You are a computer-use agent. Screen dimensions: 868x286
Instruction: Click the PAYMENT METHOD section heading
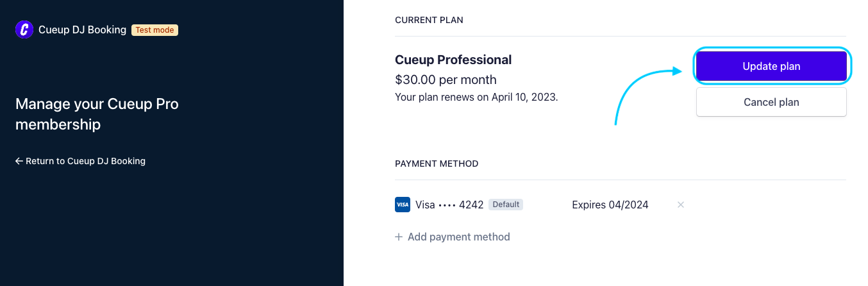coord(437,164)
